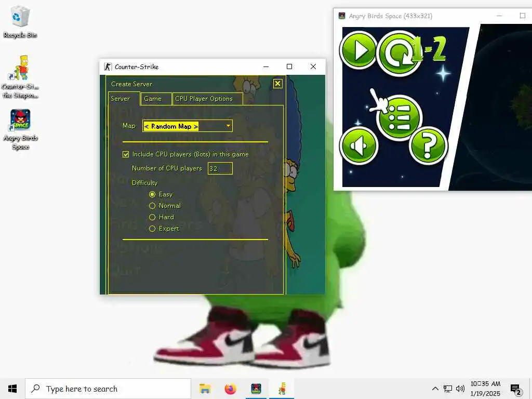
Task: Mute sound with the speaker button
Action: tap(358, 146)
